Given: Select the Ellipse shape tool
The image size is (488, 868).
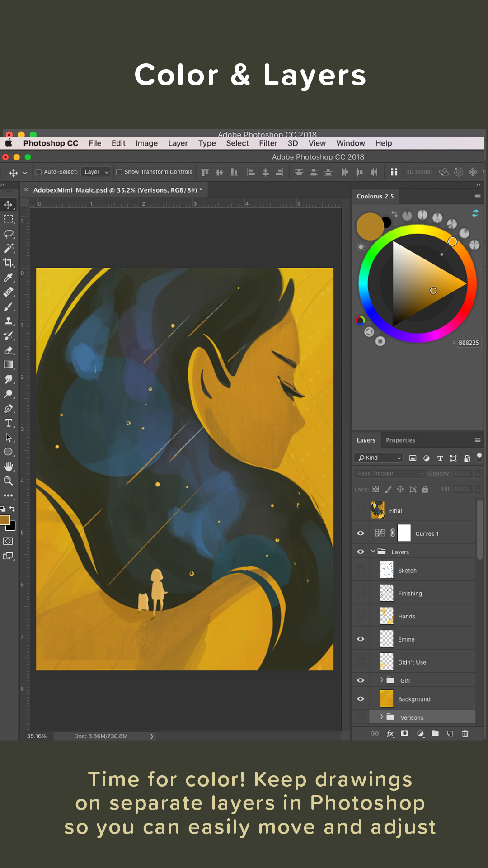Looking at the screenshot, I should (8, 452).
